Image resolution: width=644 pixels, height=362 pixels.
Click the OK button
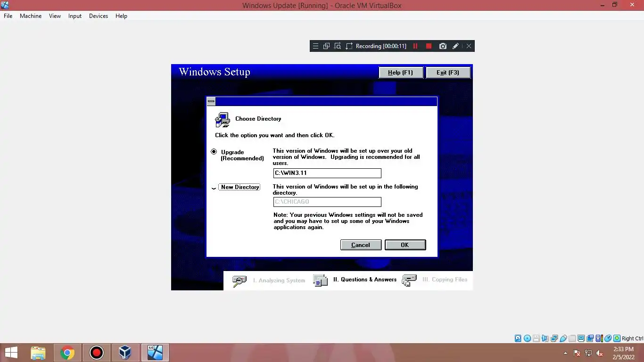pos(405,245)
